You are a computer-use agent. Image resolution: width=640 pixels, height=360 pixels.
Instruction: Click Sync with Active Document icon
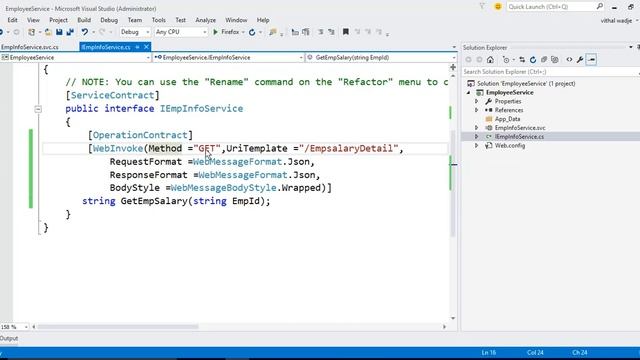pos(522,60)
